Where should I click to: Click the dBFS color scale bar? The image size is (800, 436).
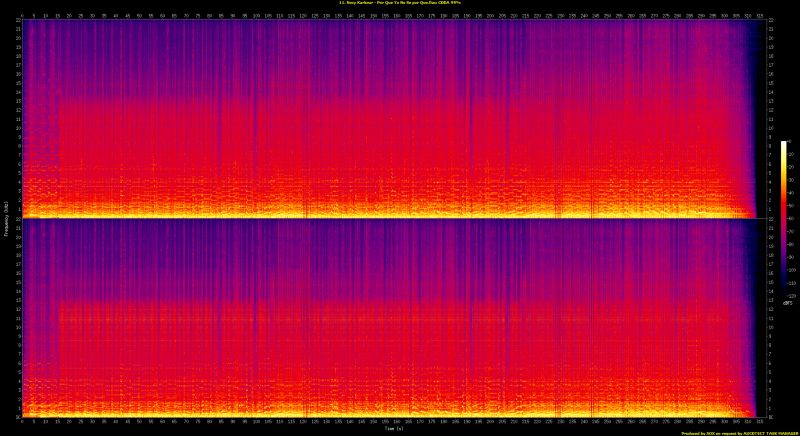point(784,219)
